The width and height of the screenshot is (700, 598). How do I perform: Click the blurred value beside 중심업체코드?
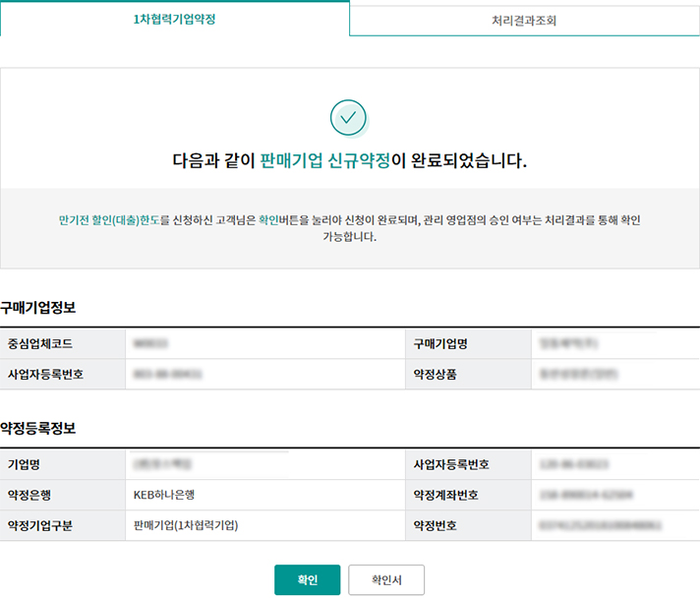point(150,343)
